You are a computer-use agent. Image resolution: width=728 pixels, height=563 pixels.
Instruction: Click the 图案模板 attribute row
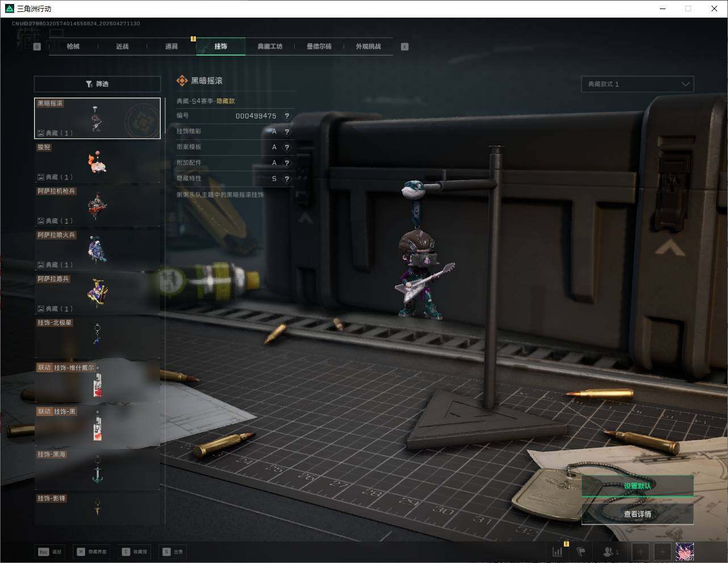(x=235, y=147)
